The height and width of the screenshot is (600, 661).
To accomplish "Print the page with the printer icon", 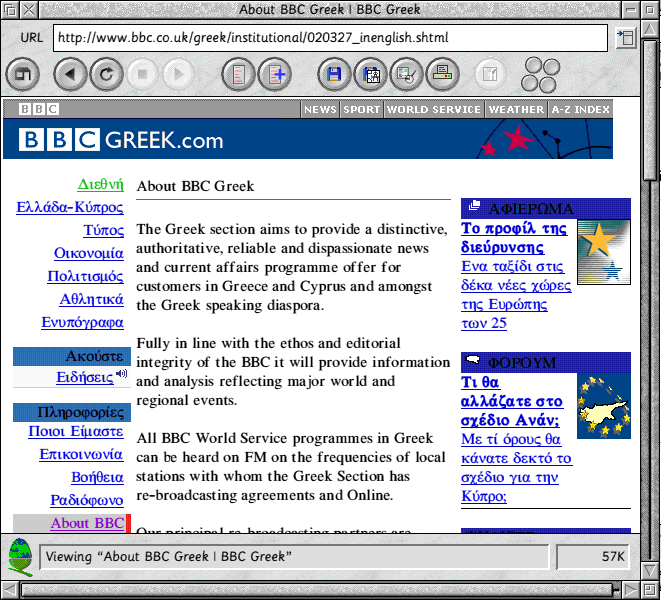I will 443,75.
